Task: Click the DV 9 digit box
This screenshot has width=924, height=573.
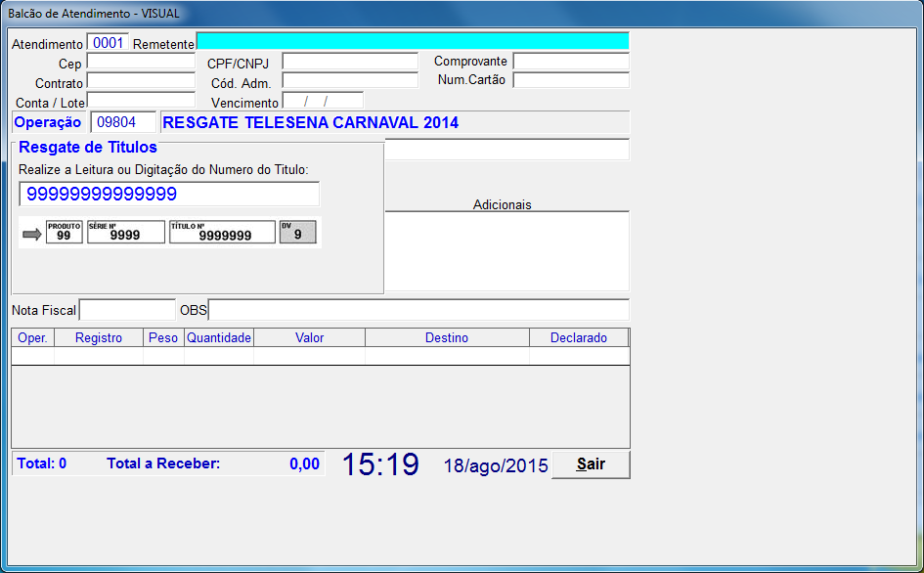Action: (297, 233)
